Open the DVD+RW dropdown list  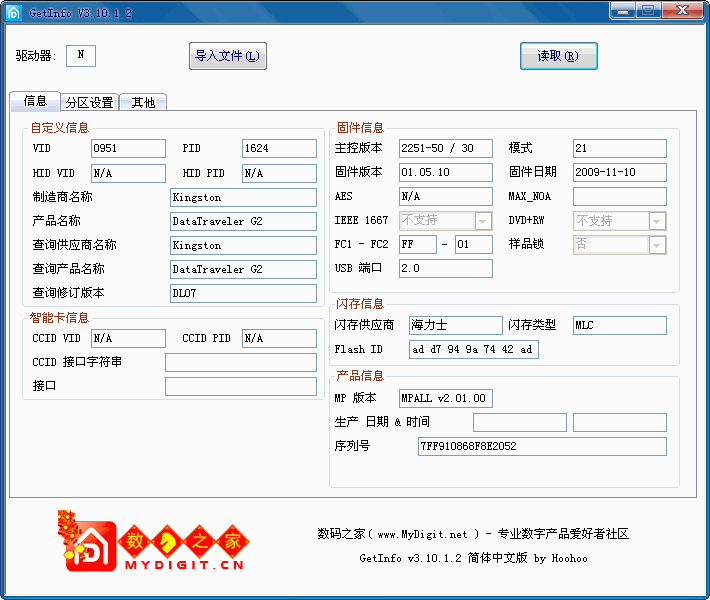tap(657, 221)
